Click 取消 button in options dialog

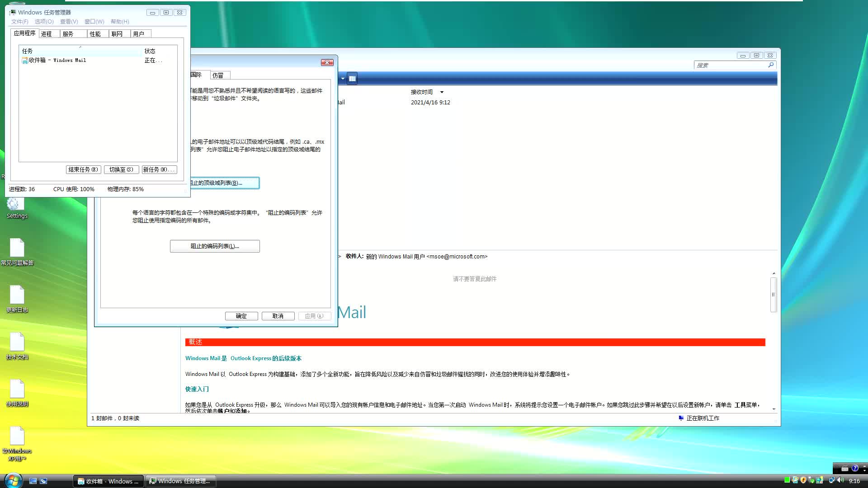[x=278, y=316]
